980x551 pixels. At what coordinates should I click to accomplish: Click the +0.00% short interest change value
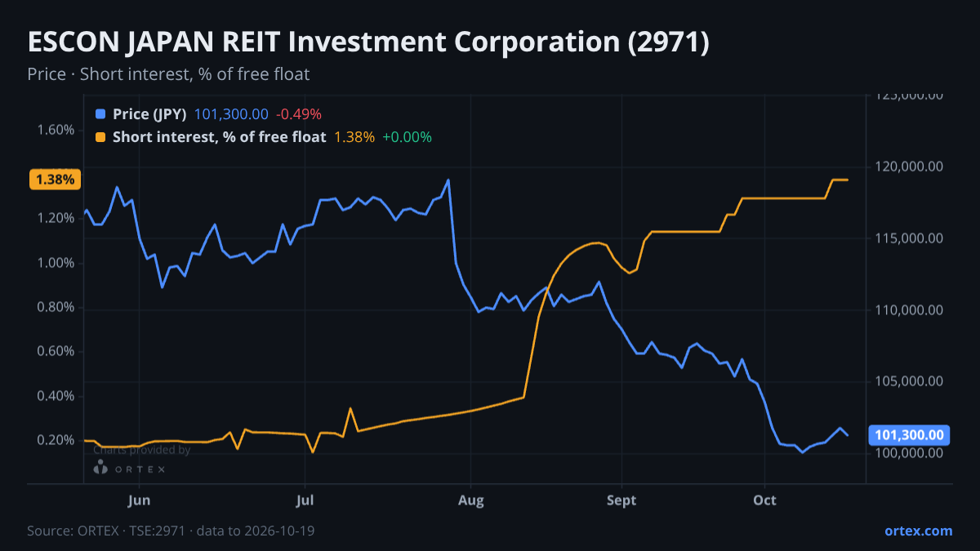tap(407, 137)
